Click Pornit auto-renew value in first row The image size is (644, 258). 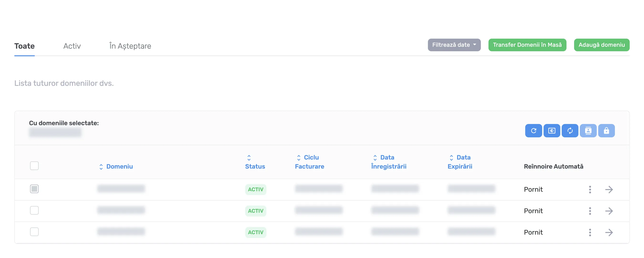point(533,190)
